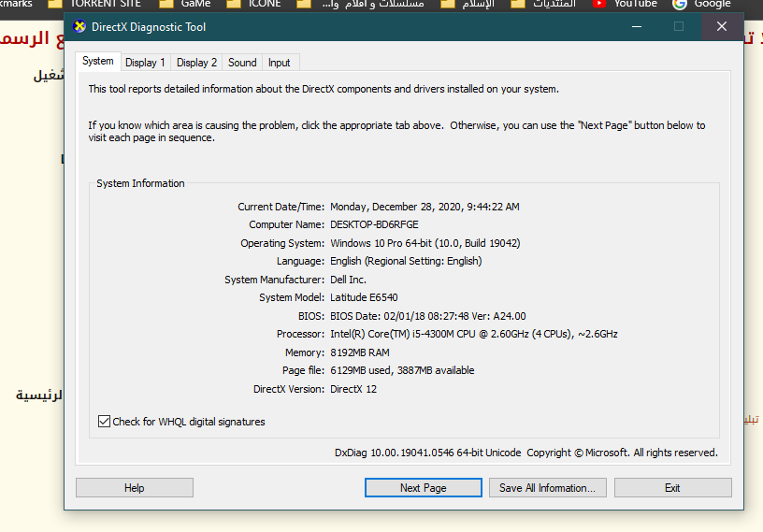Image resolution: width=763 pixels, height=532 pixels.
Task: Go to Next Page
Action: [424, 488]
